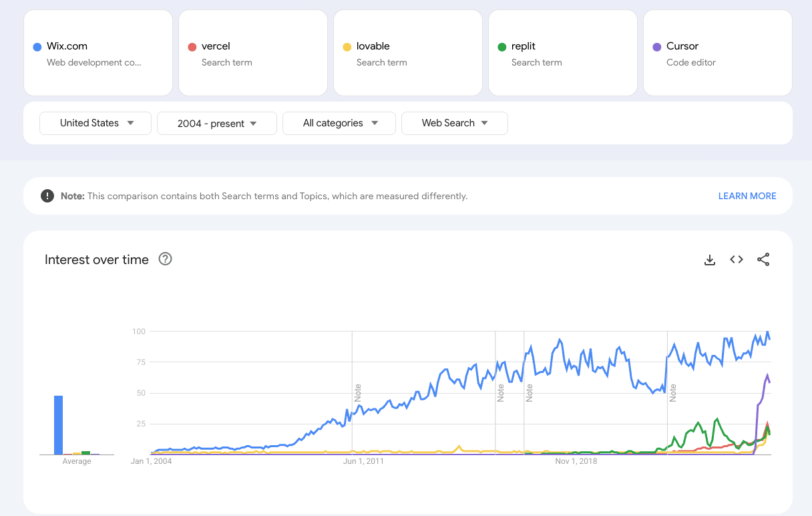
Task: Click the blue Average bar
Action: point(59,425)
